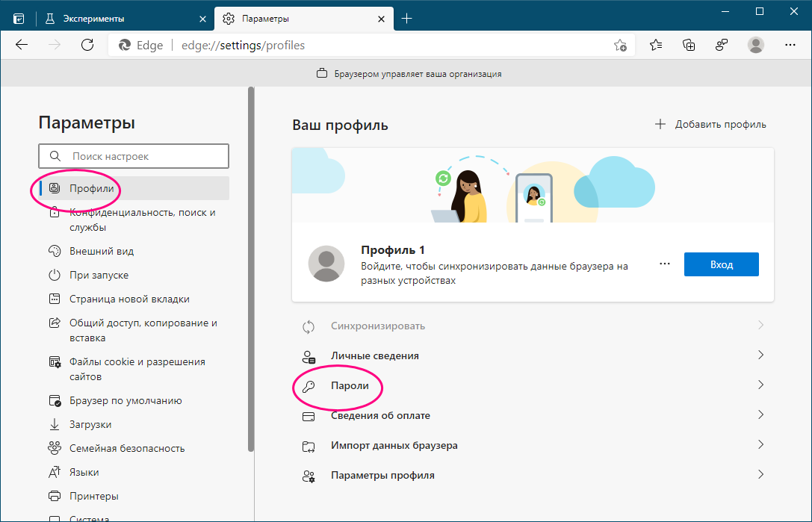
Task: Click the palette icon for Внешний вид
Action: [x=55, y=251]
